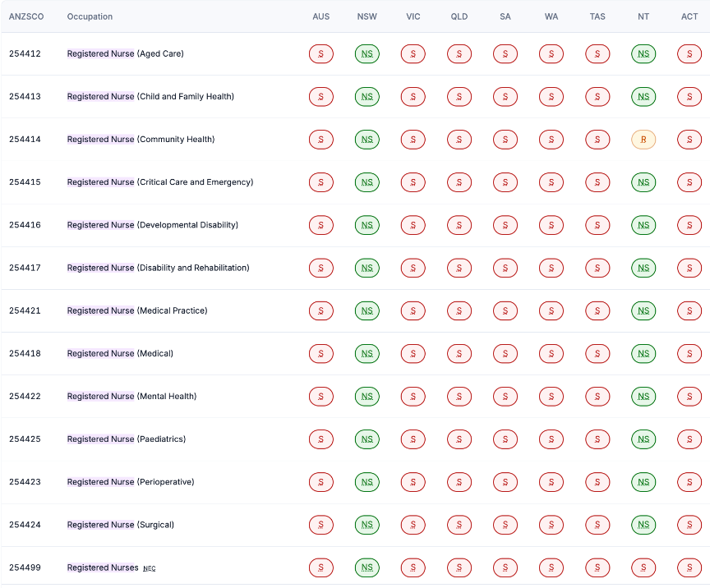Click NT badge for Registered Nurses NEC row
This screenshot has height=588, width=710.
pyautogui.click(x=643, y=567)
